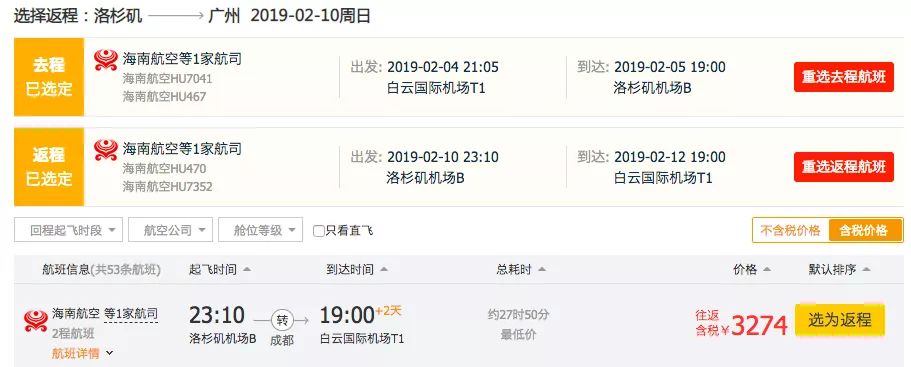Expand 航班详情 for the flight
This screenshot has width=911, height=367.
click(83, 353)
